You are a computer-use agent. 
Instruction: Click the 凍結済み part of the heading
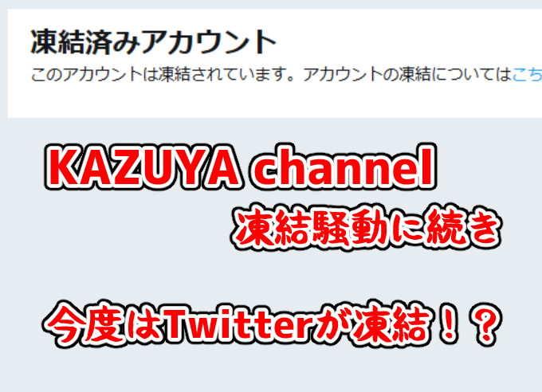85,42
